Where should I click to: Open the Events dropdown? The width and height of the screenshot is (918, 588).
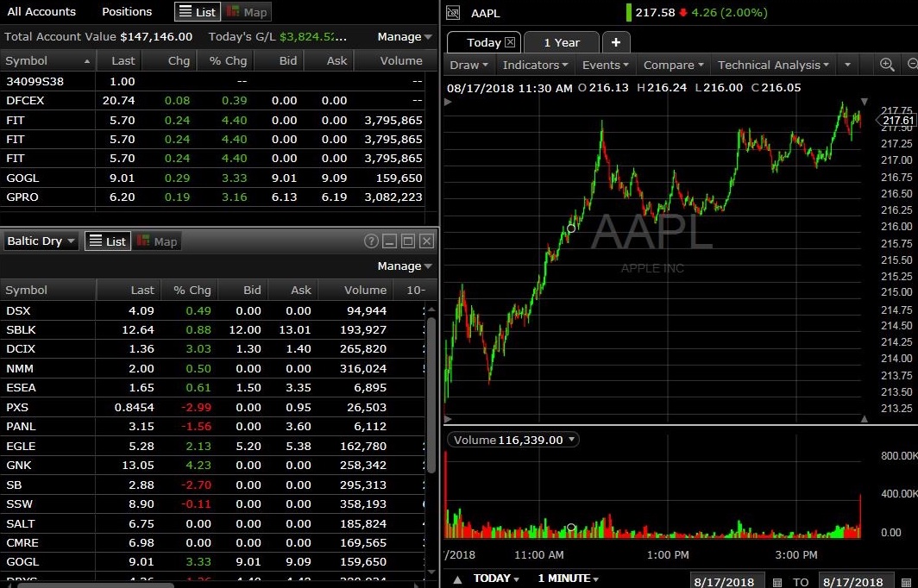pos(606,65)
